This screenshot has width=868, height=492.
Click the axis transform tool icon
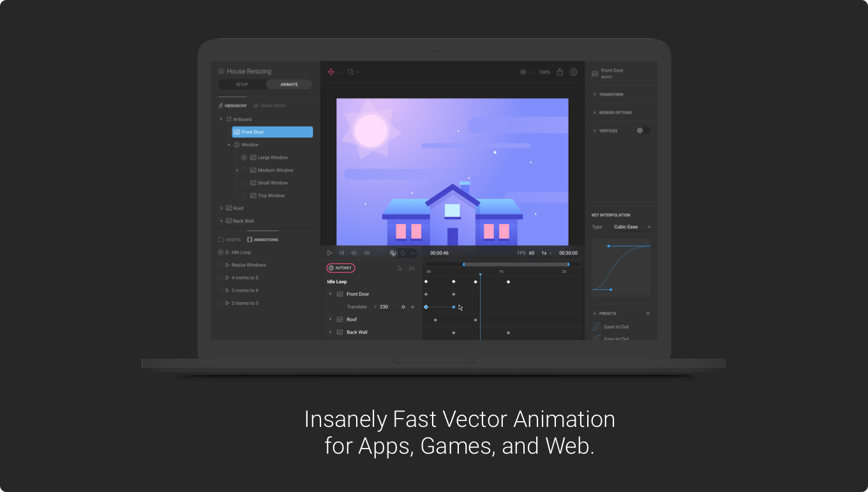350,72
